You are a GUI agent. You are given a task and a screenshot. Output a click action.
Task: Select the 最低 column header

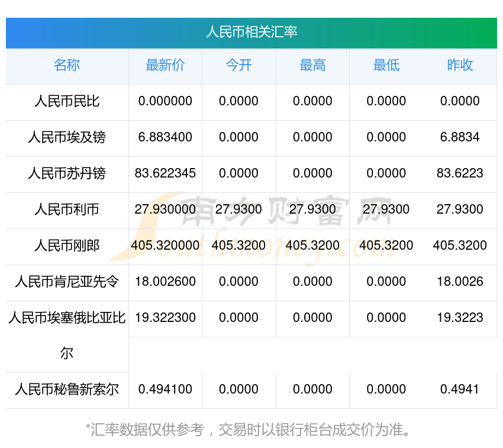(386, 65)
